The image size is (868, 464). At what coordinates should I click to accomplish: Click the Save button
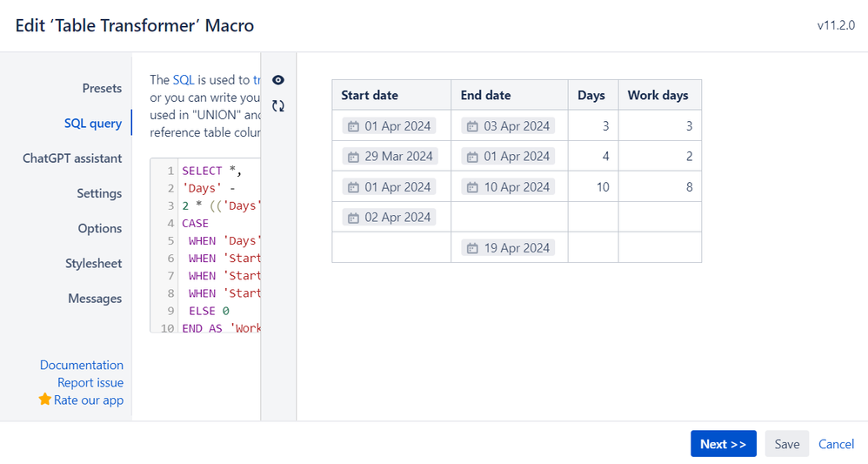tap(786, 444)
